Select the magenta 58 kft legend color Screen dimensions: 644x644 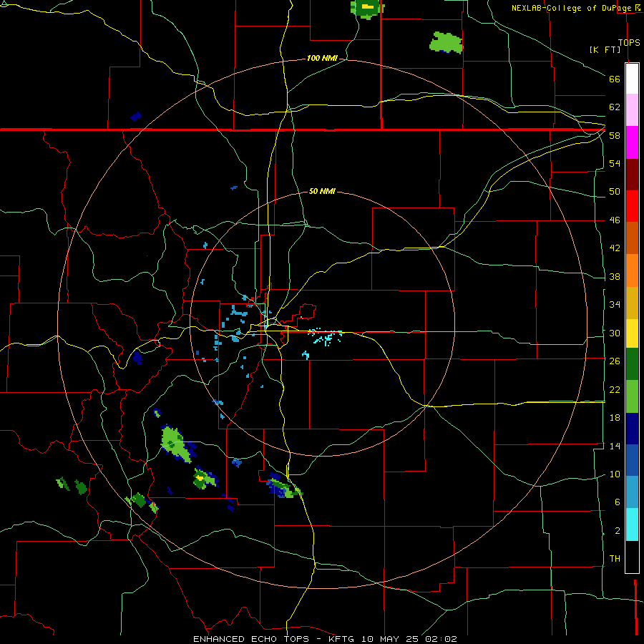tap(632, 142)
